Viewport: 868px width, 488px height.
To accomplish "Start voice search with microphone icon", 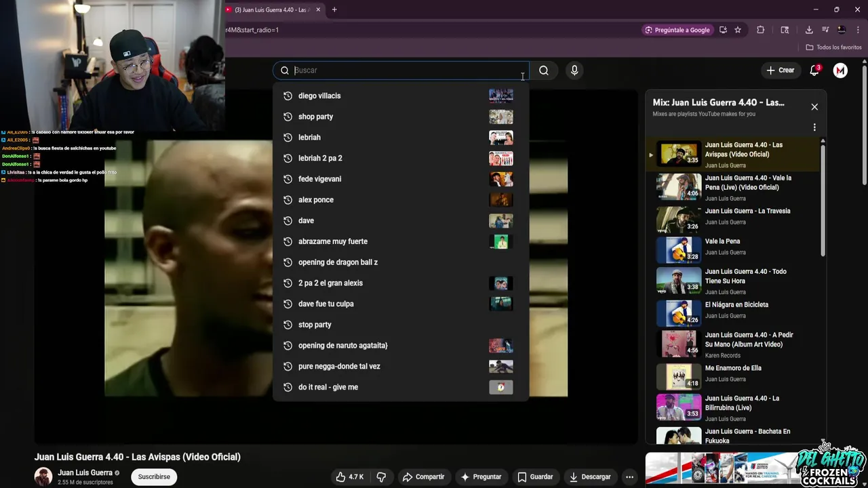I will [574, 70].
